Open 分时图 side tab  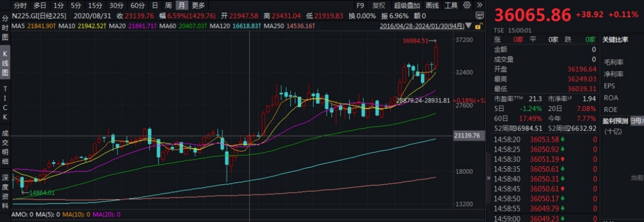pos(5,28)
